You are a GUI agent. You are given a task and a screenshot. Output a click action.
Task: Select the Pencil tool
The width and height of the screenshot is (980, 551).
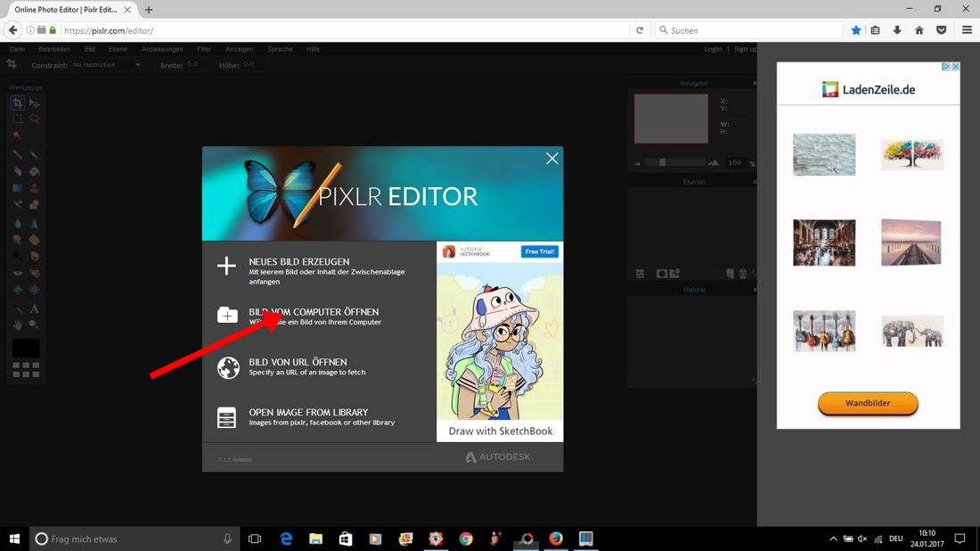18,154
